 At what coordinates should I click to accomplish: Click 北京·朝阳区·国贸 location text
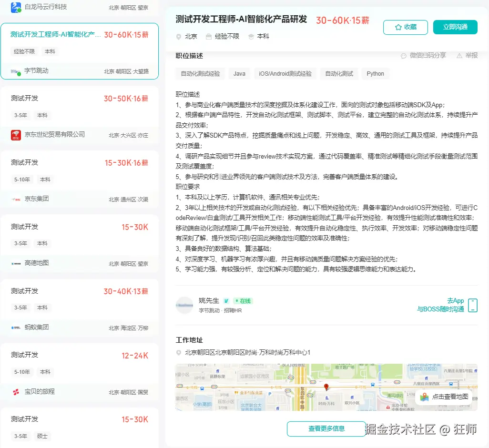click(x=128, y=392)
